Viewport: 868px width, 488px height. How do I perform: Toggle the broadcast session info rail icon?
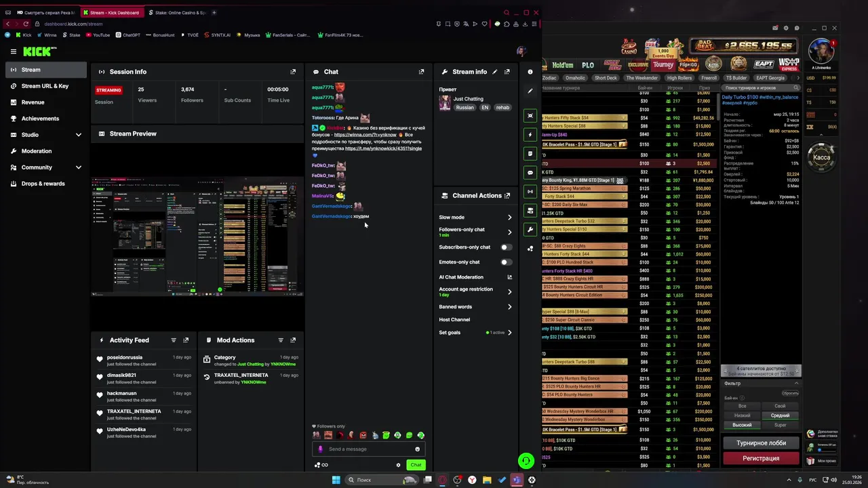tap(530, 192)
